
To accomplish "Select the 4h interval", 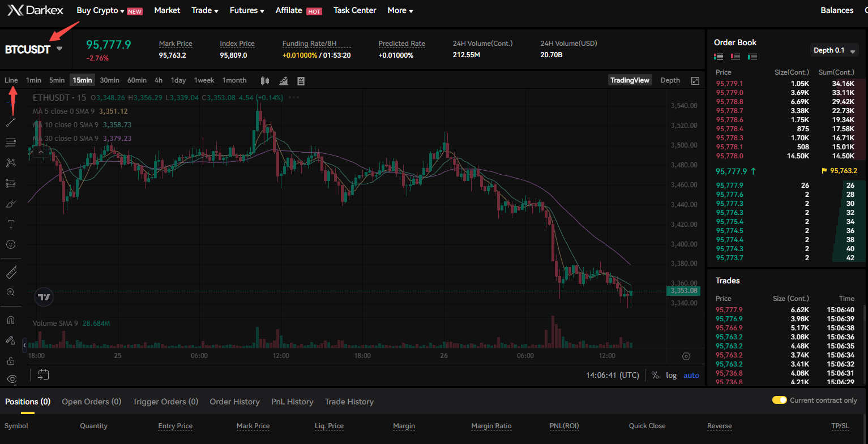I will [x=159, y=80].
